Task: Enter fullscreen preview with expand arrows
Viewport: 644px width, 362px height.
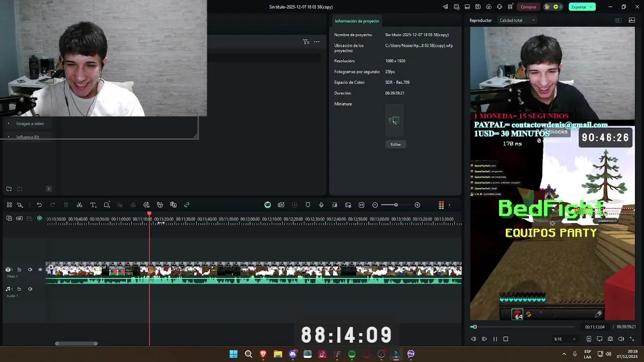Action: (x=632, y=339)
